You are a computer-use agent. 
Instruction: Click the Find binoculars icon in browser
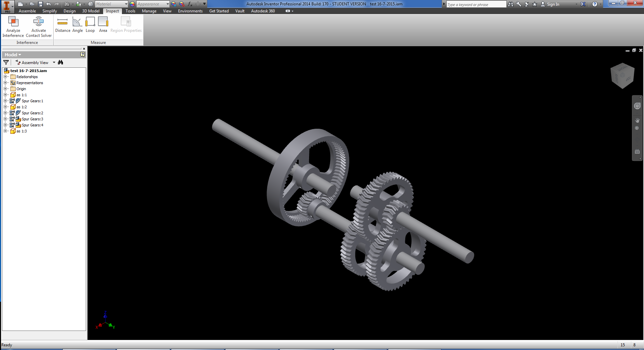(x=61, y=62)
